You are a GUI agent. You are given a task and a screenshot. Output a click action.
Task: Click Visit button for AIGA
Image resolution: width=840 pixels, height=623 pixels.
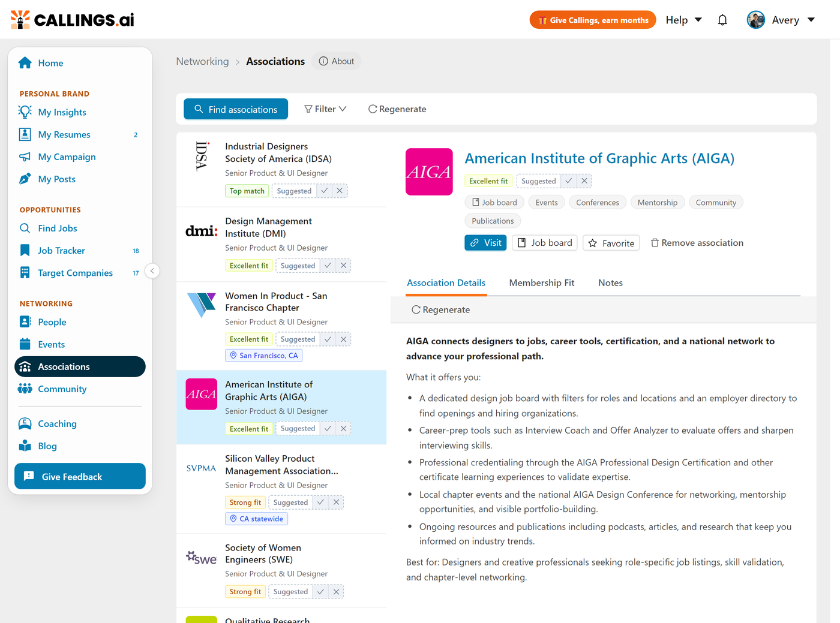pyautogui.click(x=485, y=243)
